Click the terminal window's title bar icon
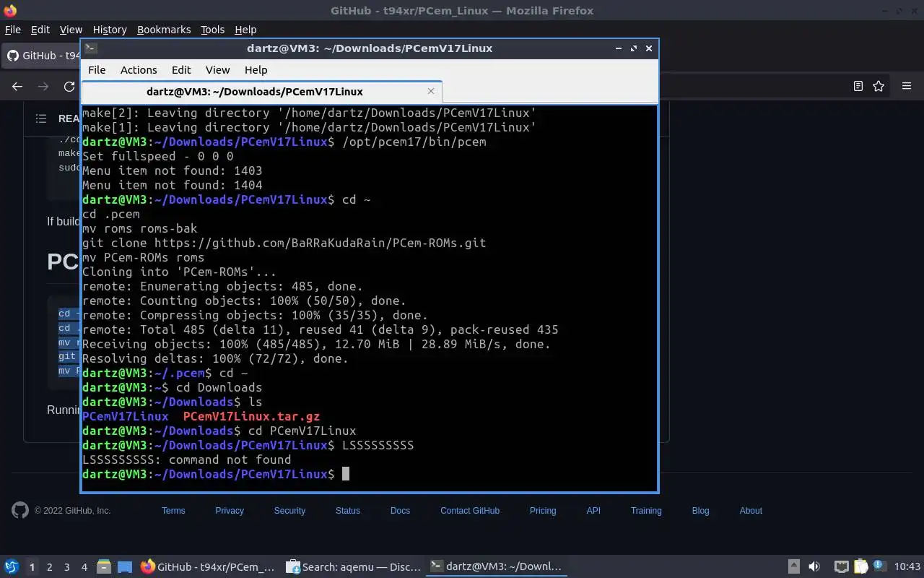924x578 pixels. 91,48
